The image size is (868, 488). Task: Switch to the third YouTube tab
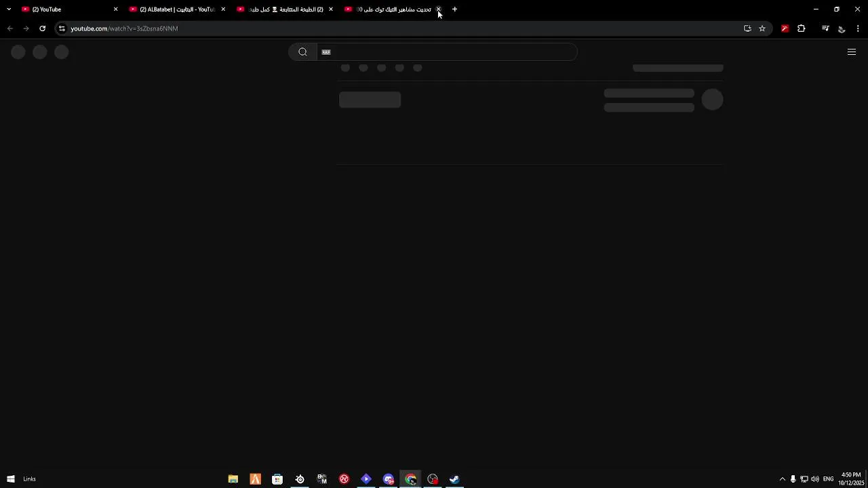click(x=285, y=9)
